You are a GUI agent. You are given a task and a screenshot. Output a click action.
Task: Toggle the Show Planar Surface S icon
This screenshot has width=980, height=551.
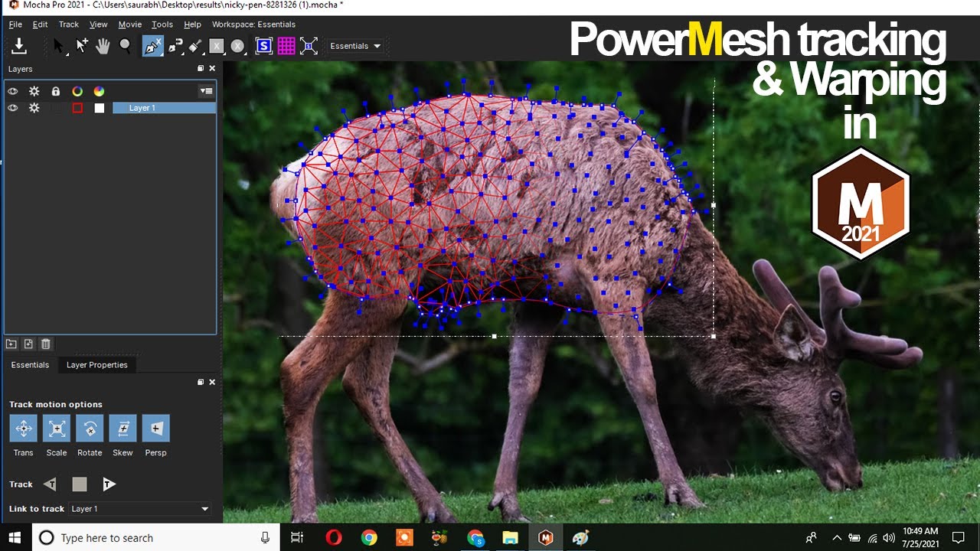(263, 46)
